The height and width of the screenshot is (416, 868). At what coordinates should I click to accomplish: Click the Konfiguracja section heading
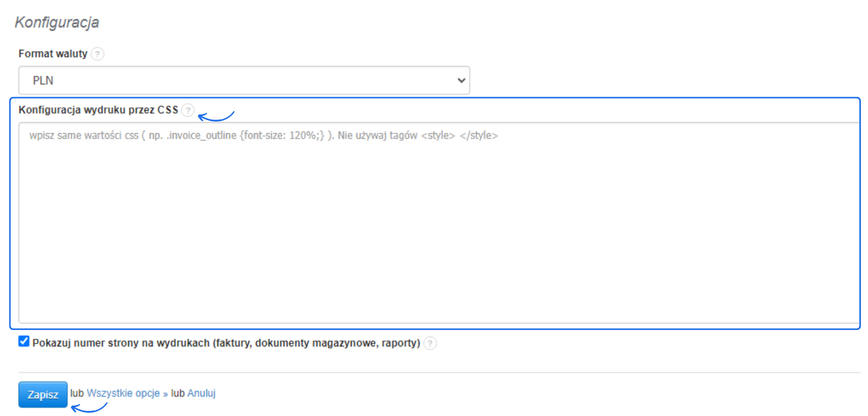click(57, 22)
